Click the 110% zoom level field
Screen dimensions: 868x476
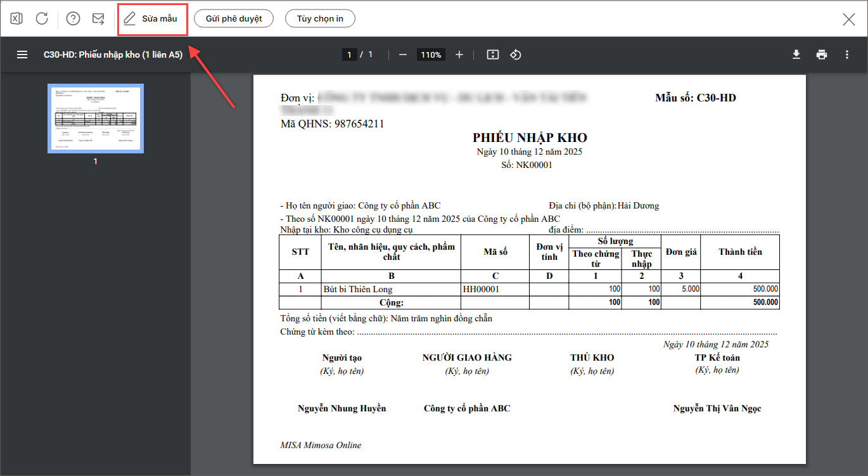click(431, 55)
